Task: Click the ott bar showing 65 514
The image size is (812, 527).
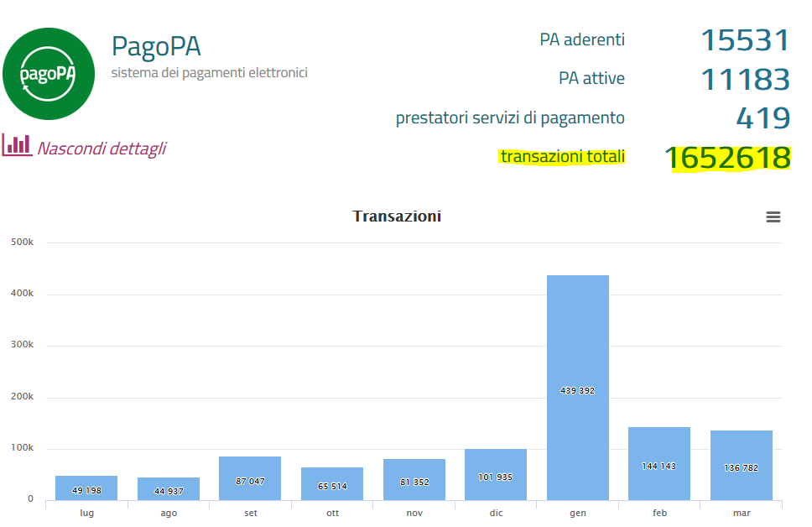Action: 332,484
